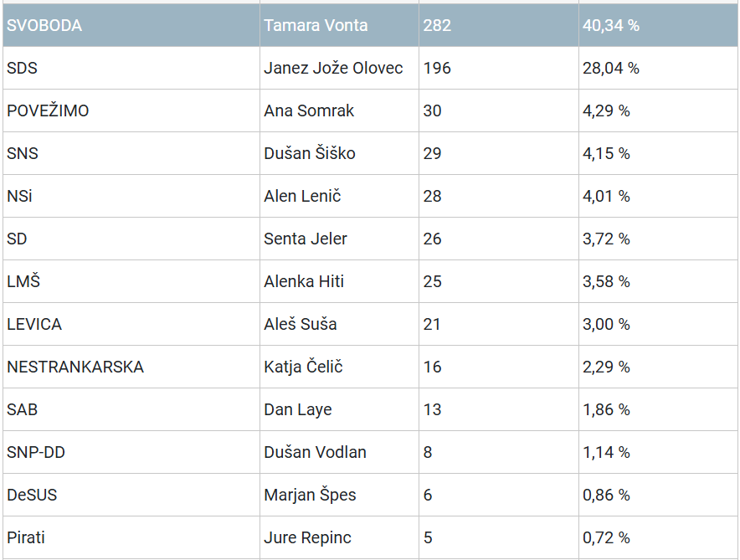Click the SVOBODA party cell
This screenshot has height=560, width=740.
click(44, 25)
